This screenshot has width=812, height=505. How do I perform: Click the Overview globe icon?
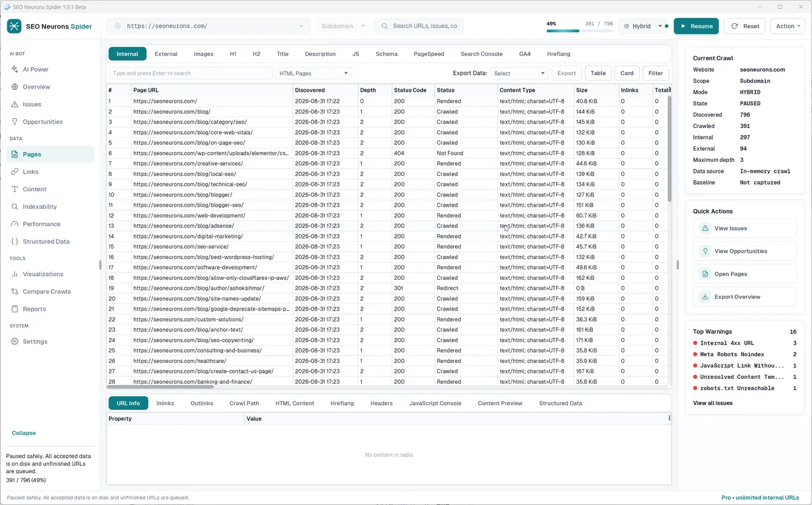[15, 87]
